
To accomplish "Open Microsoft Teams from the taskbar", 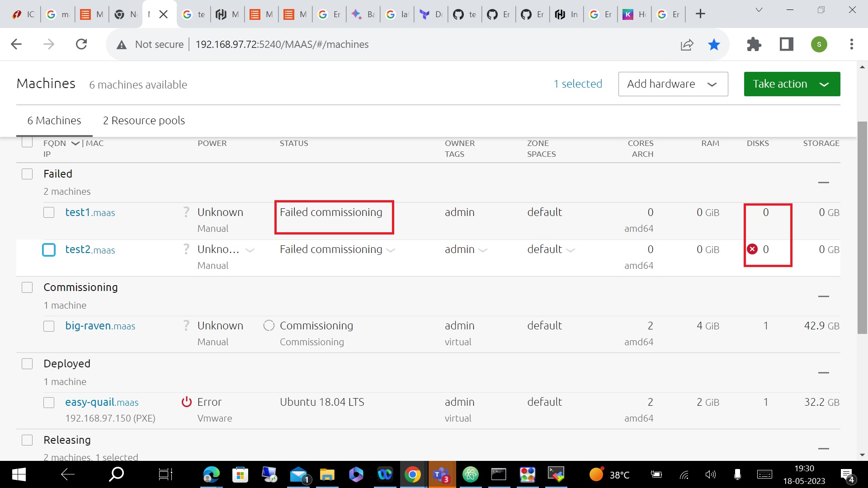I will click(x=441, y=474).
